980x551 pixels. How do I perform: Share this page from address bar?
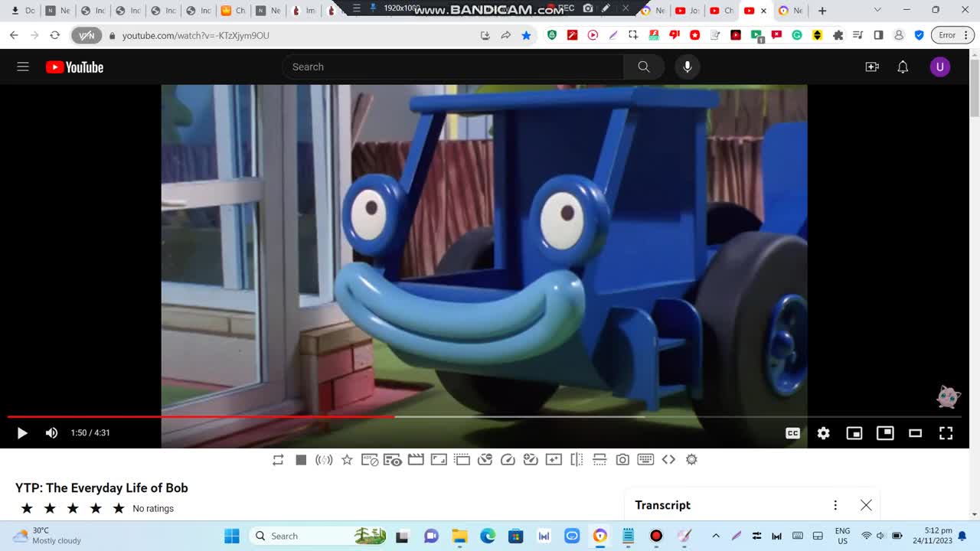point(505,35)
